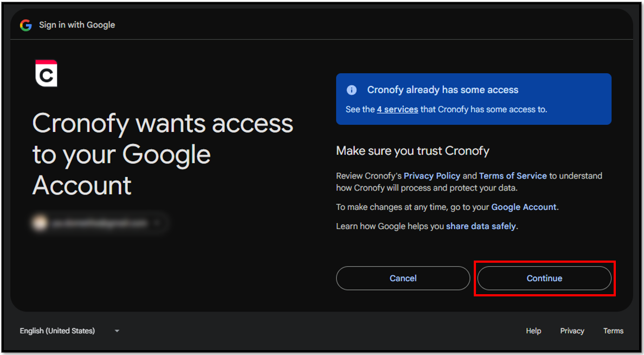Open Help in the footer
644x355 pixels.
(x=533, y=331)
